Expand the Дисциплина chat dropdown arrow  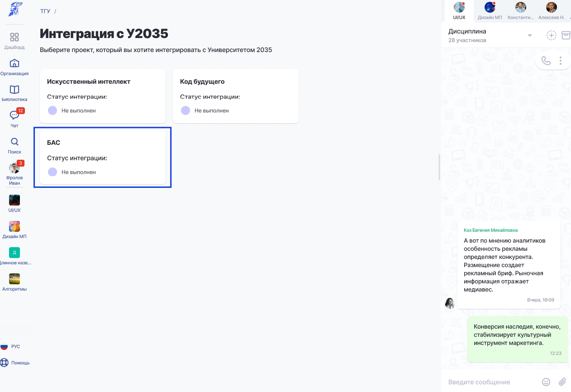[x=530, y=36]
